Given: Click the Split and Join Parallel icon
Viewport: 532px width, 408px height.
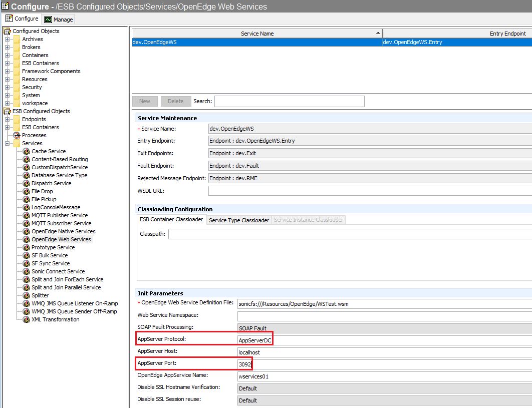Looking at the screenshot, I should coord(26,287).
